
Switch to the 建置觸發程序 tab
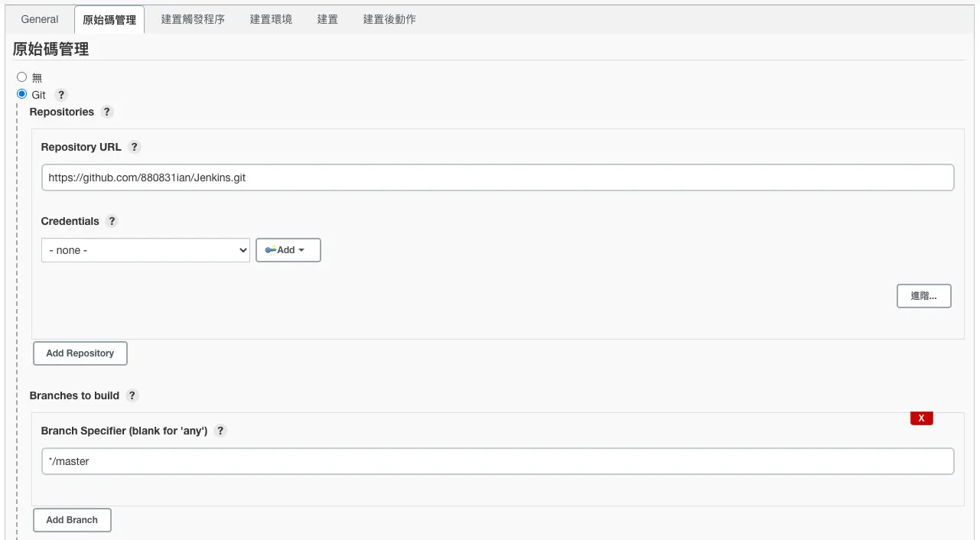(192, 19)
